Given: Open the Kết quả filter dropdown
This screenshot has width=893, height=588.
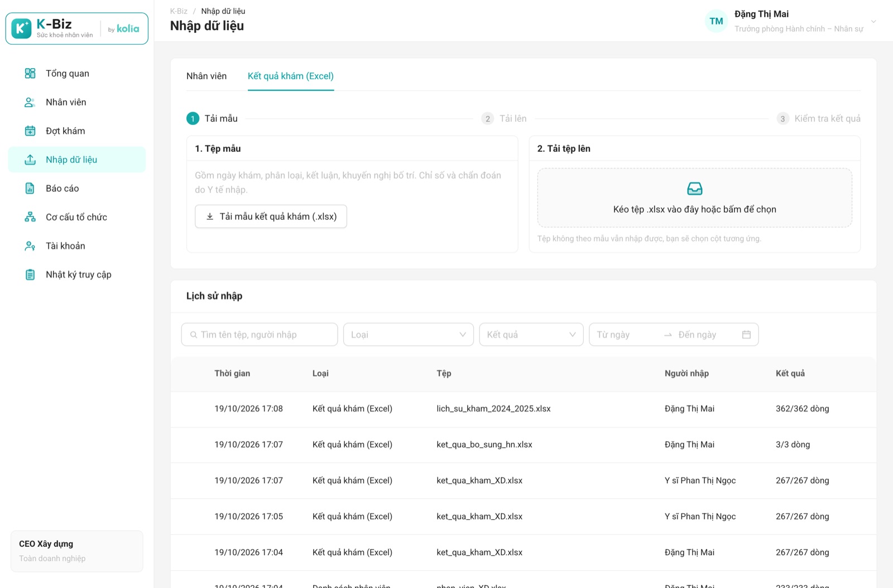Looking at the screenshot, I should (x=531, y=335).
